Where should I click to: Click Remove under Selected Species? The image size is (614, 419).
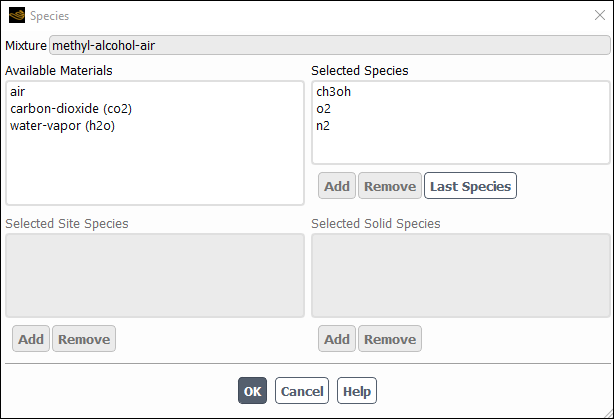point(389,186)
